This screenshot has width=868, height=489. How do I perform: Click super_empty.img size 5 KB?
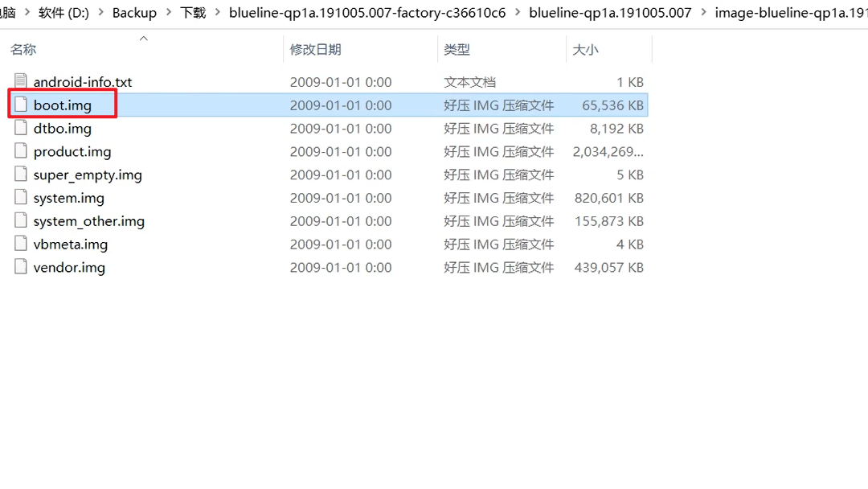click(x=630, y=175)
